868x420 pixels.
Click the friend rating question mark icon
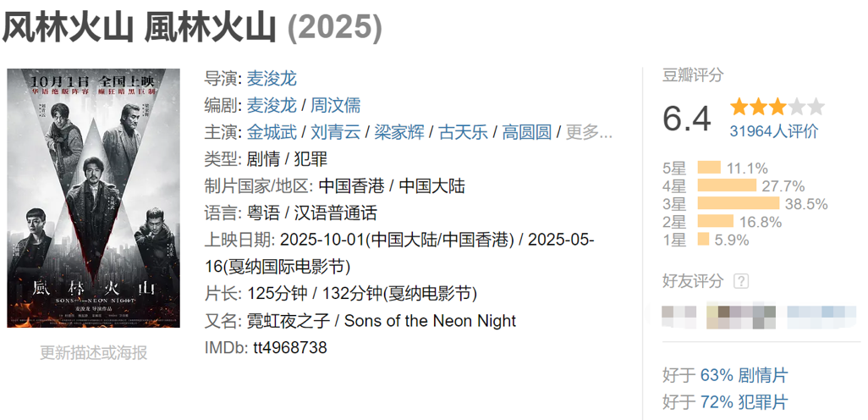tap(741, 281)
